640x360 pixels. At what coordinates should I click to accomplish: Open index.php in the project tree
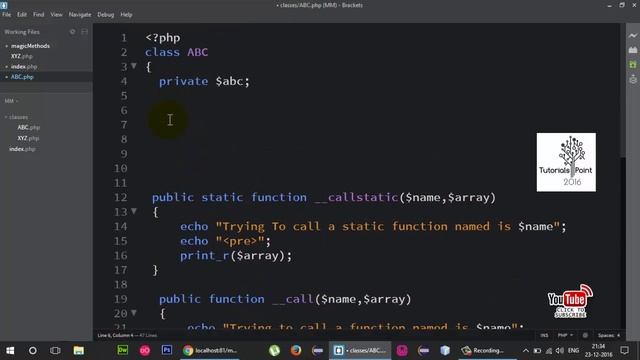click(x=22, y=149)
